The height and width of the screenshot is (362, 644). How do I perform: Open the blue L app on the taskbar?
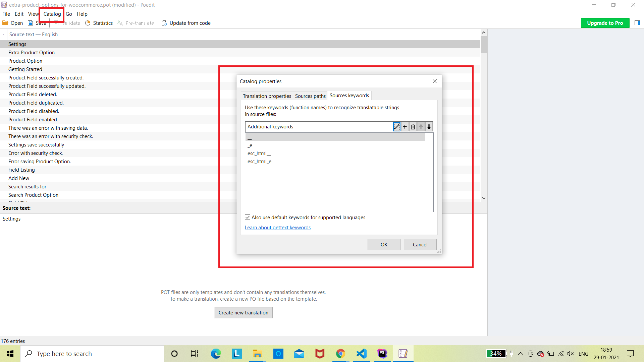point(236,354)
